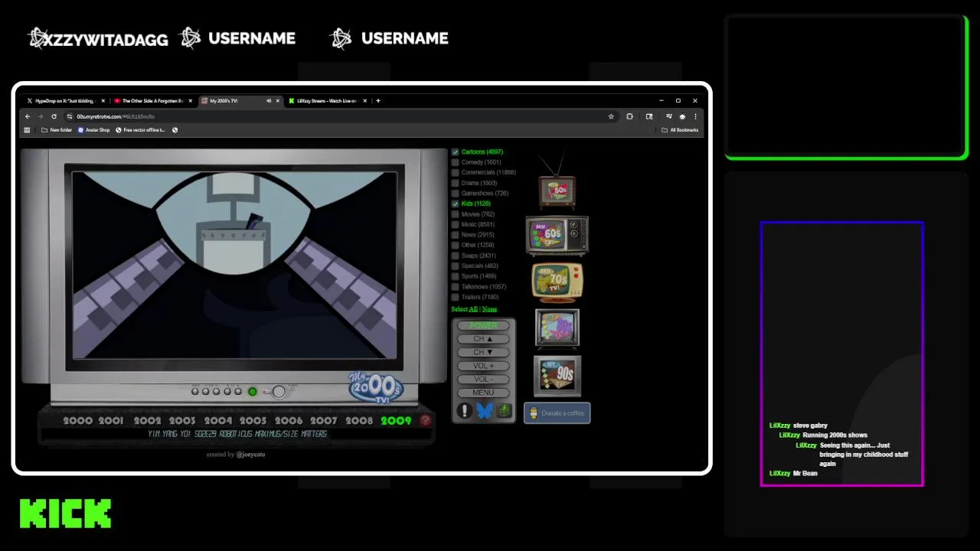
Task: Open the All Bookmarks folder
Action: 680,130
